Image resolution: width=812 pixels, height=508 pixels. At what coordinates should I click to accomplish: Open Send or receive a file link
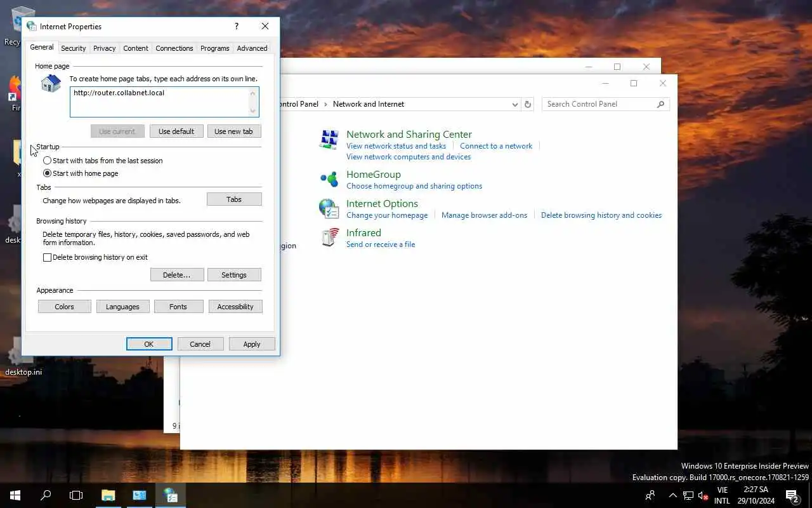[381, 244]
